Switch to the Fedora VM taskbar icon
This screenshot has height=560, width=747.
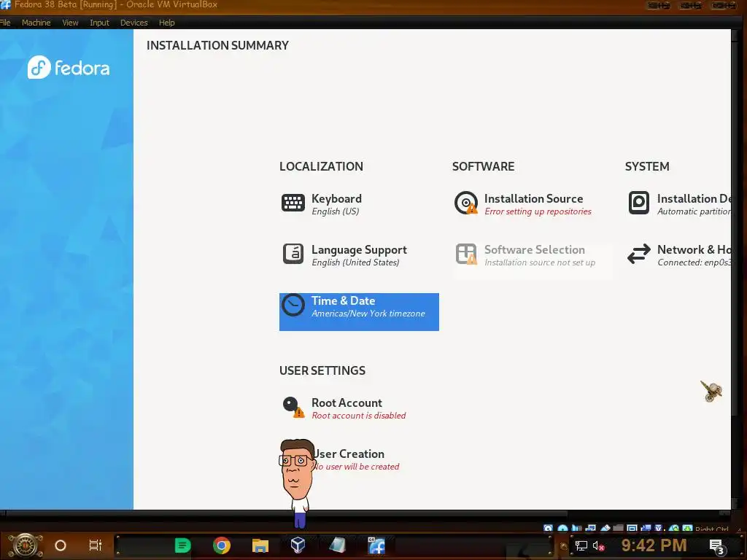tap(376, 545)
